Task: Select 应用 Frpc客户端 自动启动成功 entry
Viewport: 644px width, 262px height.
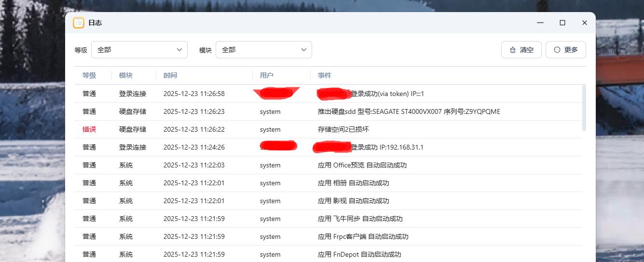Action: click(363, 236)
